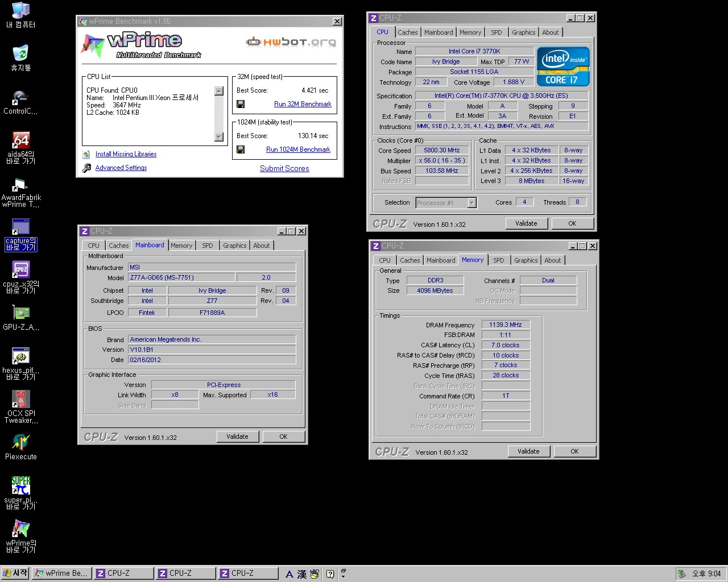This screenshot has height=582, width=728.
Task: Click the Core Voltage 1.688 V value
Action: [514, 82]
